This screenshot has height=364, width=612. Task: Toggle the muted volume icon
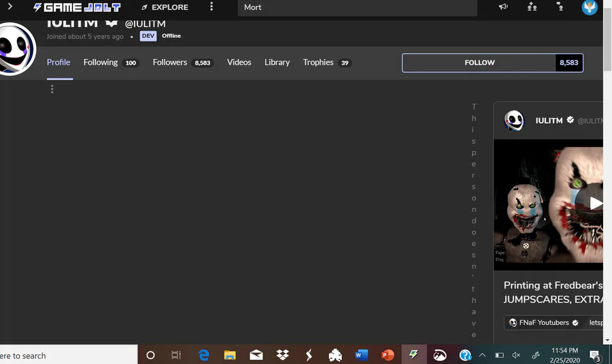[516, 355]
